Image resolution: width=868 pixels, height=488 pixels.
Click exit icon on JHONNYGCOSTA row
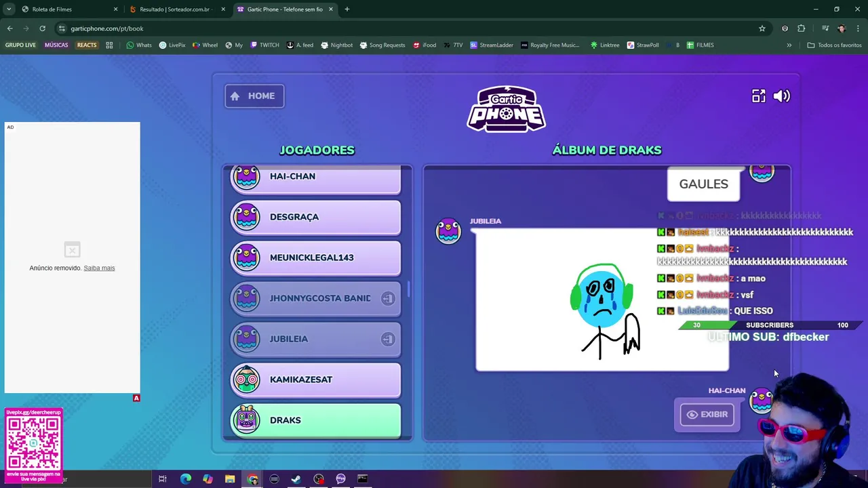pyautogui.click(x=387, y=298)
